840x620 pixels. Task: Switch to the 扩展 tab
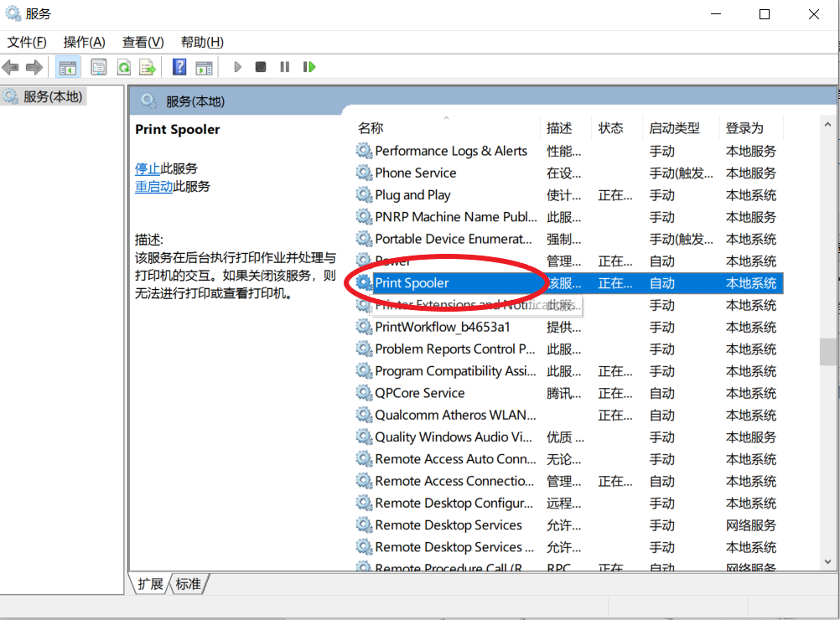(150, 584)
